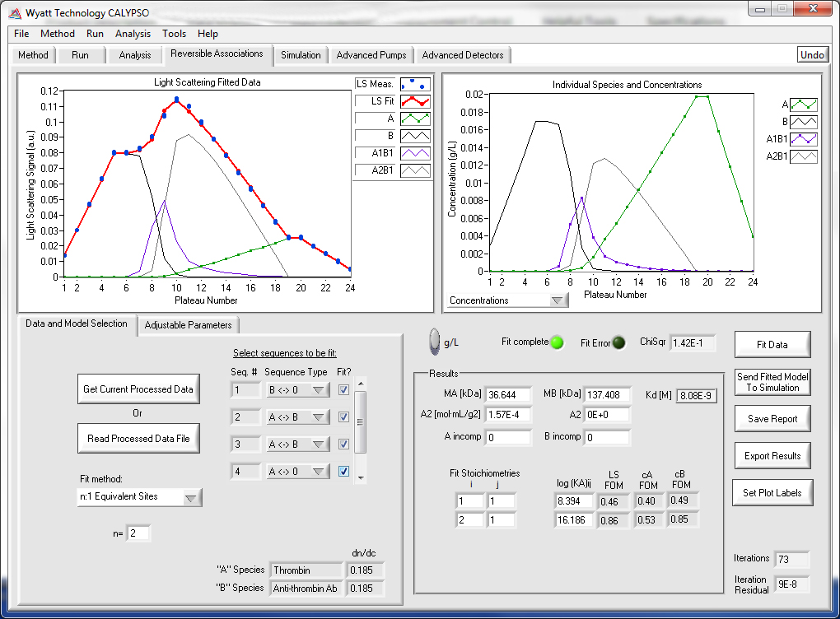The image size is (840, 619).
Task: Flip the g/L units toggle switch
Action: point(435,342)
